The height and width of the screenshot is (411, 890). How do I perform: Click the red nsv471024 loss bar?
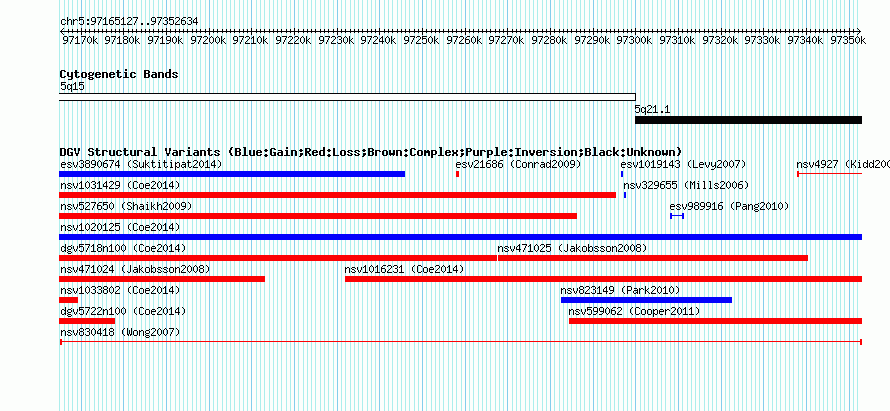coord(162,279)
